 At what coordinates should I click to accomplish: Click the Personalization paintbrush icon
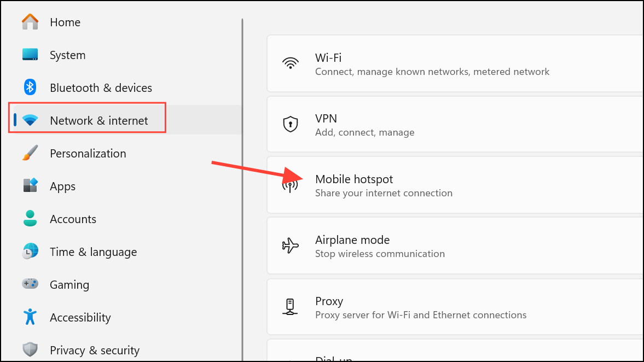[30, 153]
